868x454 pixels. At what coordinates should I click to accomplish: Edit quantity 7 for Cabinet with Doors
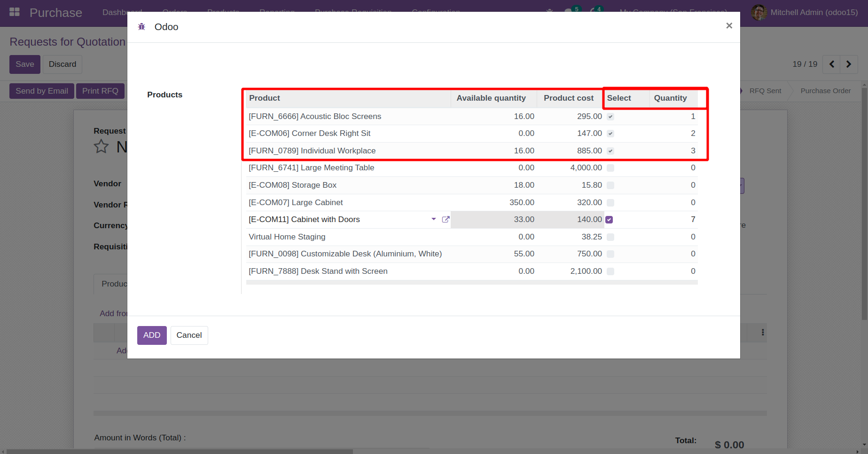(674, 220)
